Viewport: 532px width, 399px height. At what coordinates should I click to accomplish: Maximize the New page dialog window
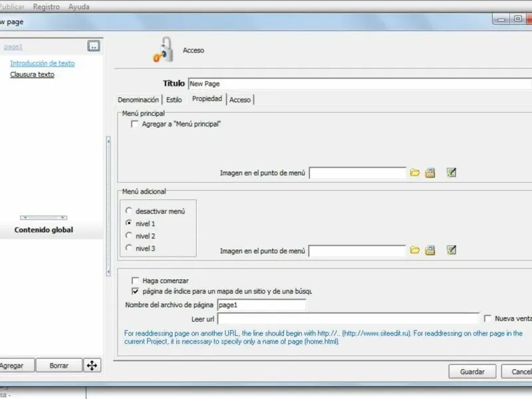point(518,19)
